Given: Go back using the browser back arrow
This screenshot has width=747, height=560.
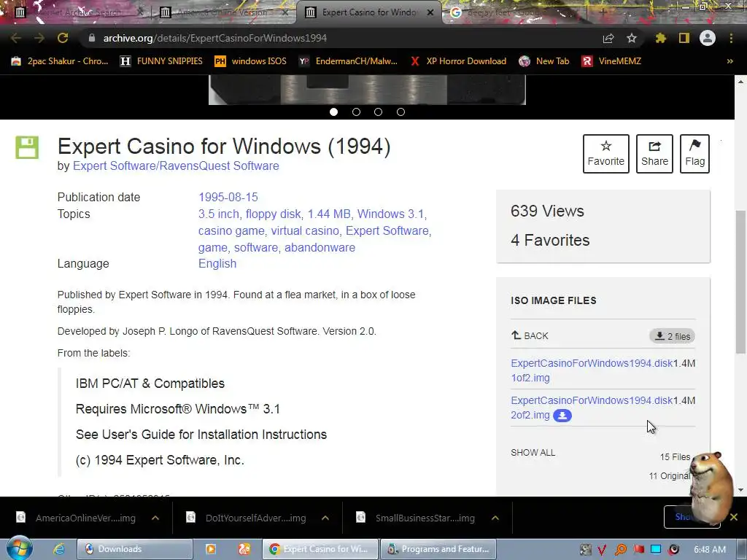Looking at the screenshot, I should [16, 38].
